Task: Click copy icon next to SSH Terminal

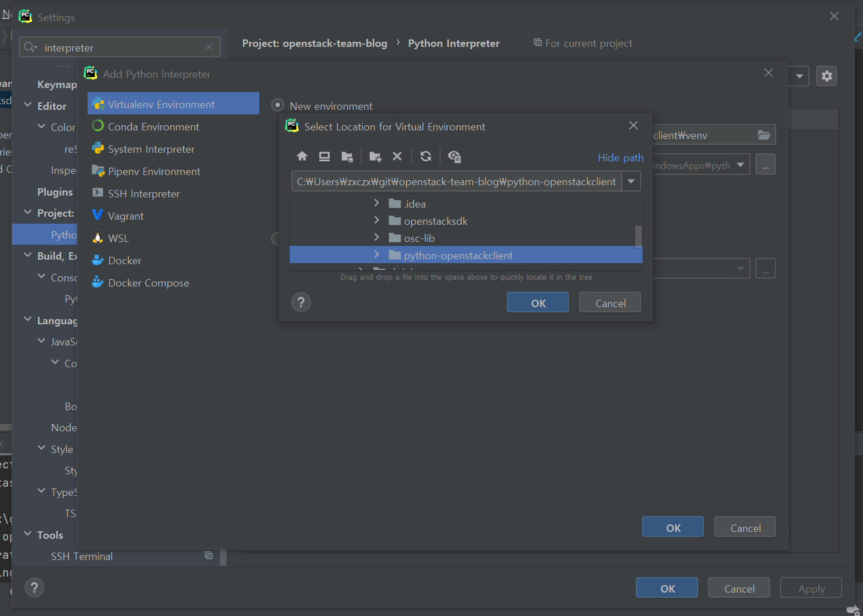Action: click(209, 555)
